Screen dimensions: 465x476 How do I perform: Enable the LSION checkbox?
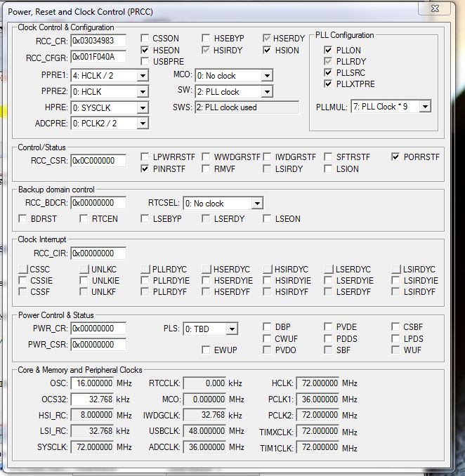click(328, 168)
